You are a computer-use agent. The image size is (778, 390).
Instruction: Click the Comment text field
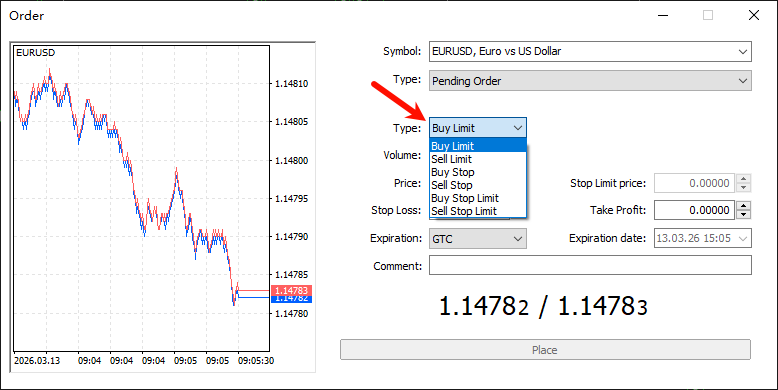[x=590, y=265]
